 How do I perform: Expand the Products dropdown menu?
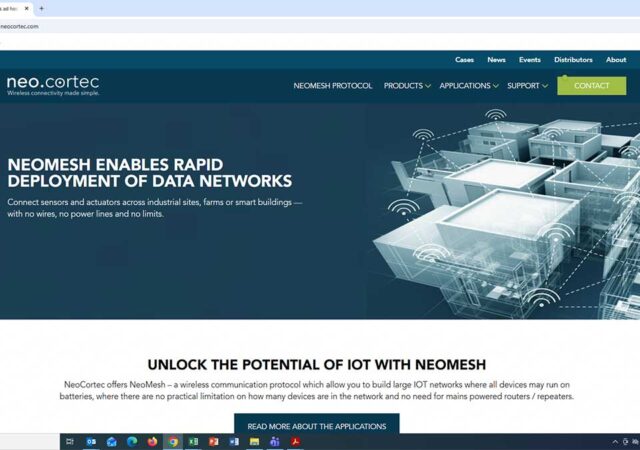point(407,86)
